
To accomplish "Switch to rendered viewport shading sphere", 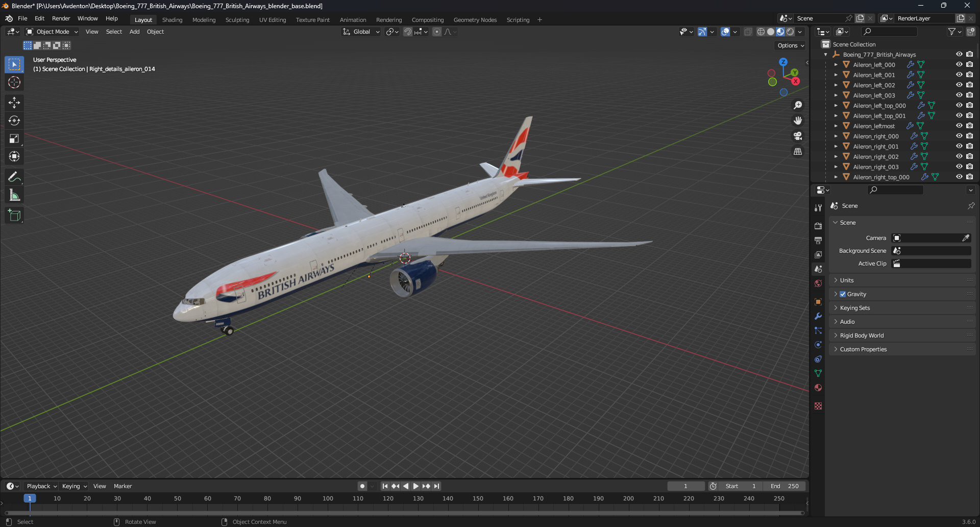I will coord(790,32).
